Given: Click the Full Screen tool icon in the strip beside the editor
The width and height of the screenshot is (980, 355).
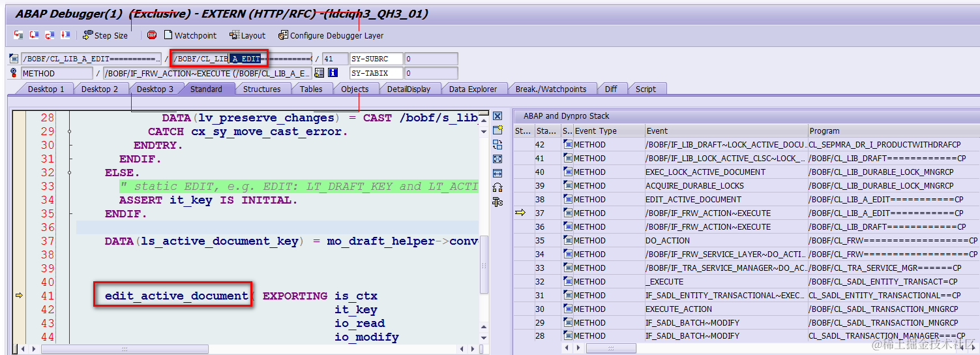Looking at the screenshot, I should coord(497,159).
